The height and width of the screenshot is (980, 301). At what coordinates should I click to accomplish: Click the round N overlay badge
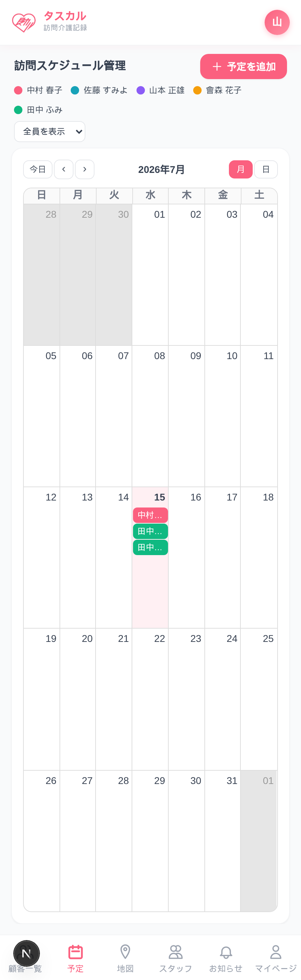click(x=26, y=953)
